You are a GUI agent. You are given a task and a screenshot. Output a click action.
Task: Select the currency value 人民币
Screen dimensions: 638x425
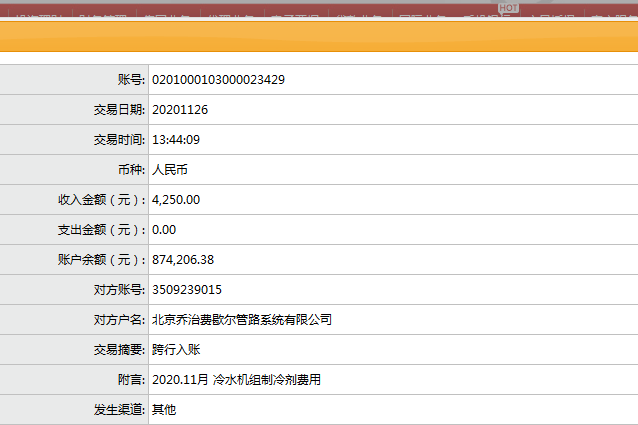(x=170, y=169)
